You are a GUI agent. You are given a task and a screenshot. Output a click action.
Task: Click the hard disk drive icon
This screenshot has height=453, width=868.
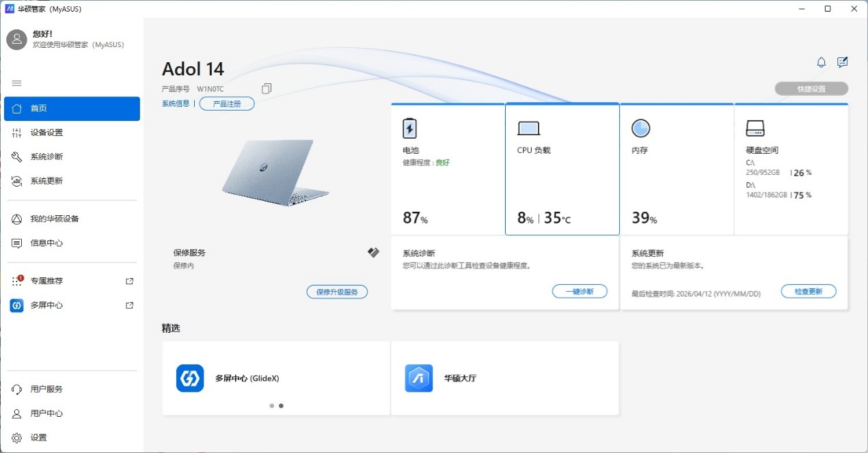click(755, 128)
